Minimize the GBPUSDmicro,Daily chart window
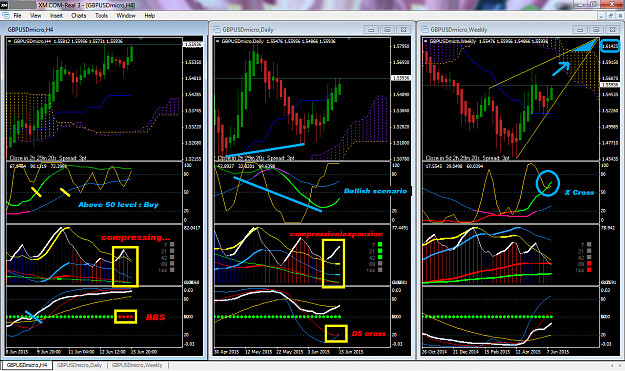The width and height of the screenshot is (625, 371). coord(371,29)
